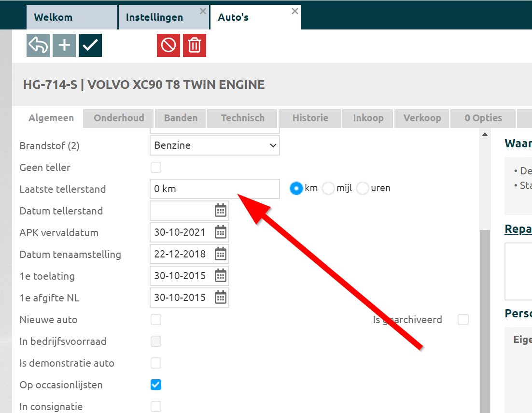This screenshot has width=532, height=413.
Task: Open the Brandstof (2) dropdown
Action: pyautogui.click(x=214, y=145)
